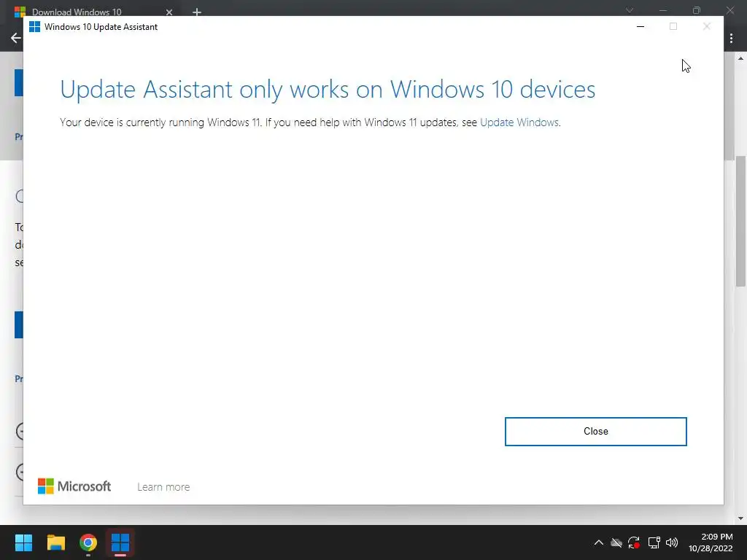This screenshot has width=747, height=560.
Task: Open a new browser tab
Action: [197, 12]
